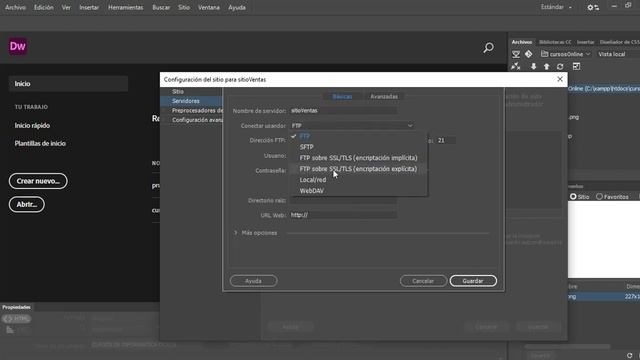Choose FTP option in the dropdown list
Image resolution: width=640 pixels, height=360 pixels.
click(x=305, y=136)
